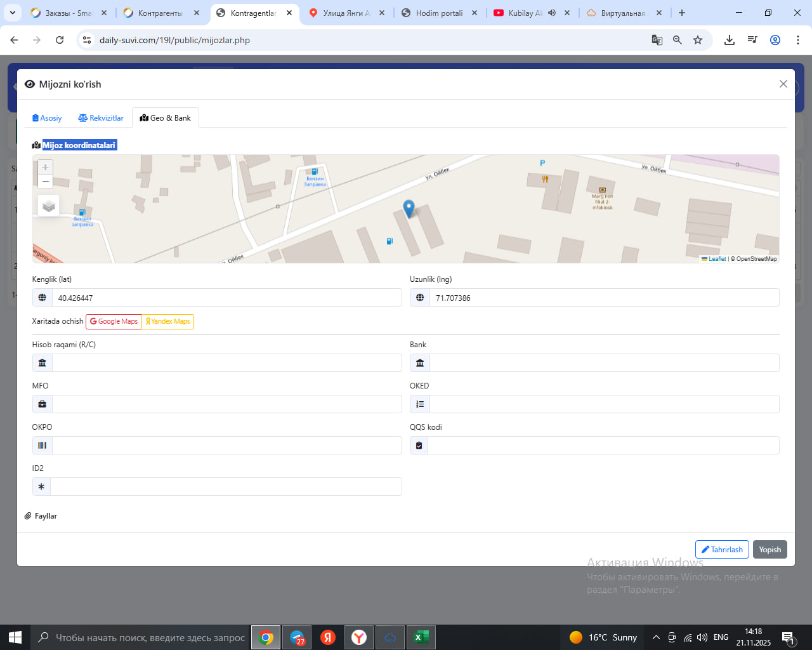This screenshot has height=650, width=812.
Task: Open Excel from the taskbar
Action: click(x=421, y=637)
